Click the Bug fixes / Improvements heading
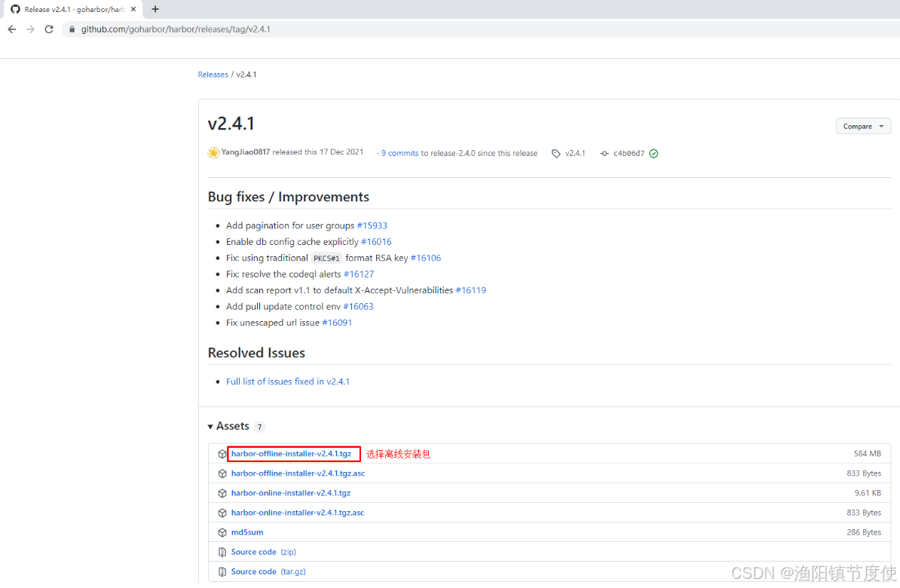 (288, 197)
